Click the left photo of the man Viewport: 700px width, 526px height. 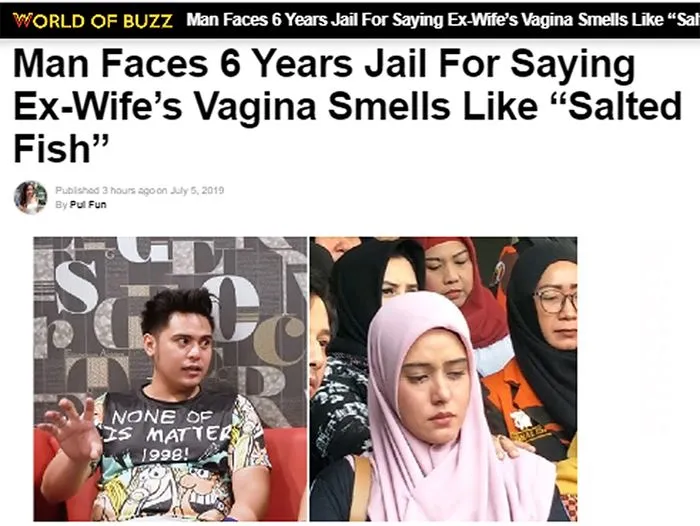[x=170, y=379]
